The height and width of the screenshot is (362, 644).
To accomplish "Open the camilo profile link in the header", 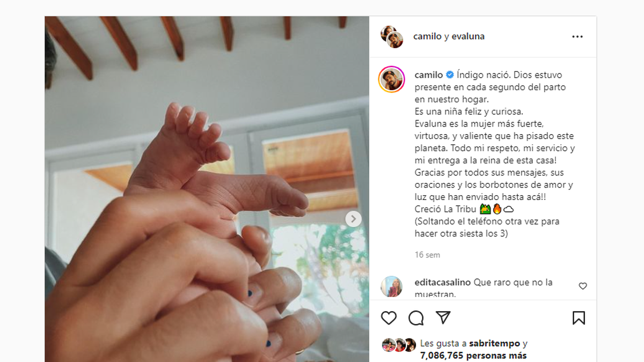I will 427,36.
